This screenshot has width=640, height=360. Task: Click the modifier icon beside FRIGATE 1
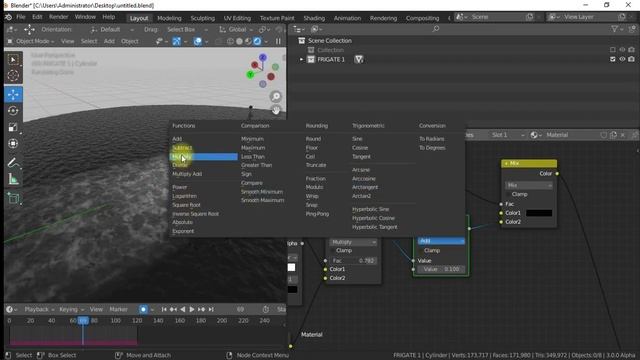point(359,59)
